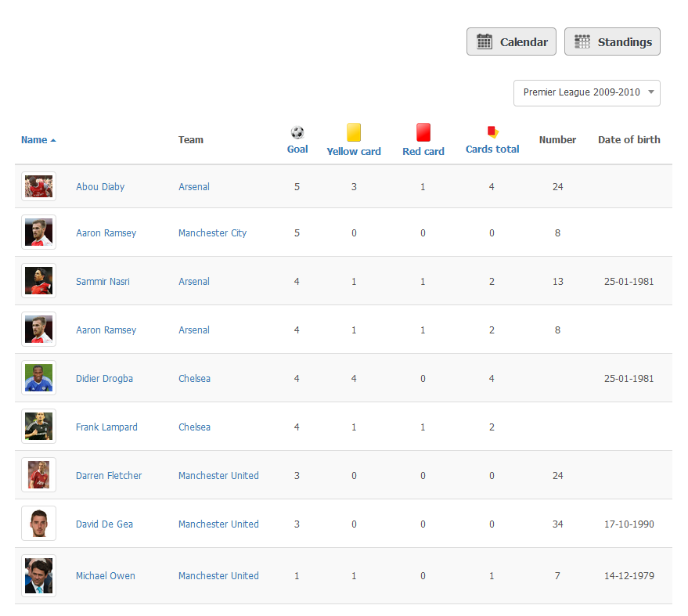Sort the table by the Name column
The height and width of the screenshot is (616, 688).
tap(34, 140)
